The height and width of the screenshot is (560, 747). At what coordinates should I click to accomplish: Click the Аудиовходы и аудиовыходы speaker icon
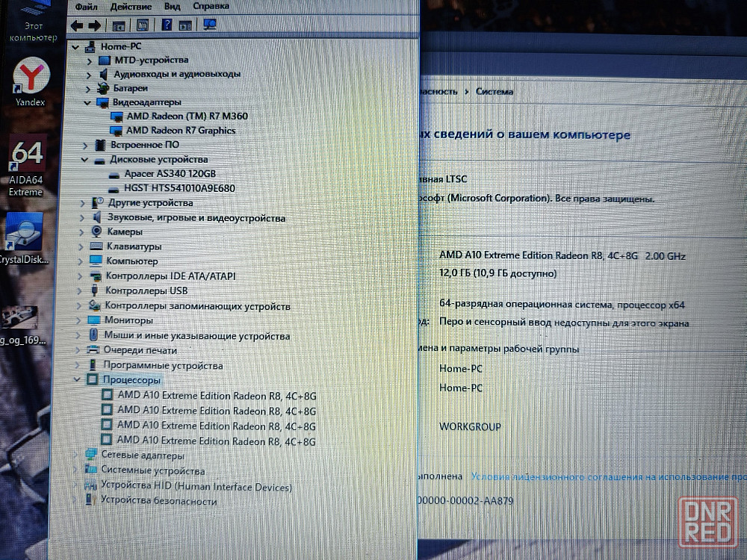pyautogui.click(x=103, y=74)
